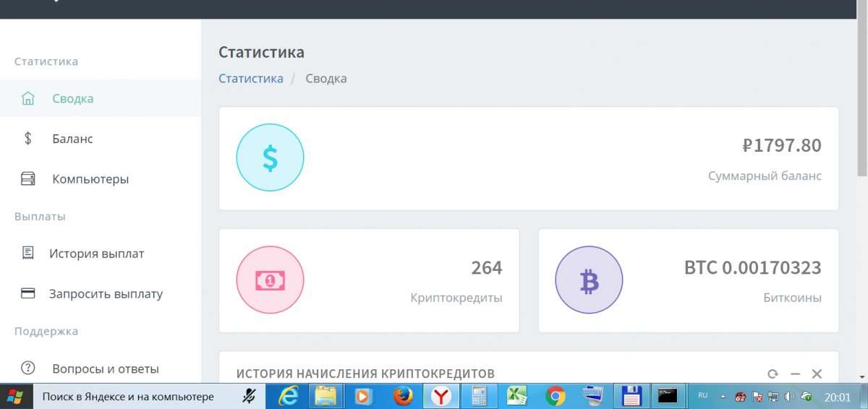Click the Поддержка sidebar section header
This screenshot has height=409, width=868.
coord(46,331)
